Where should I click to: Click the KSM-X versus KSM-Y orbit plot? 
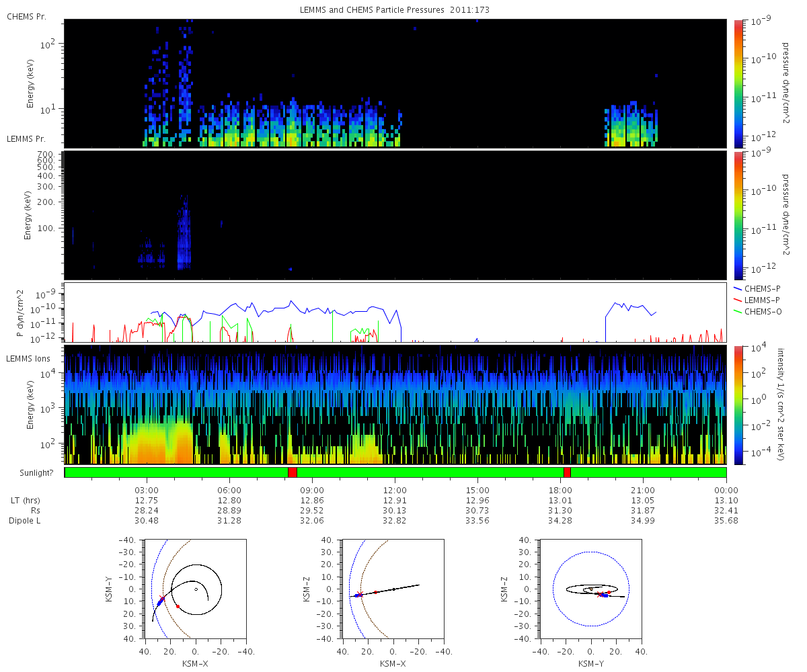[x=196, y=589]
